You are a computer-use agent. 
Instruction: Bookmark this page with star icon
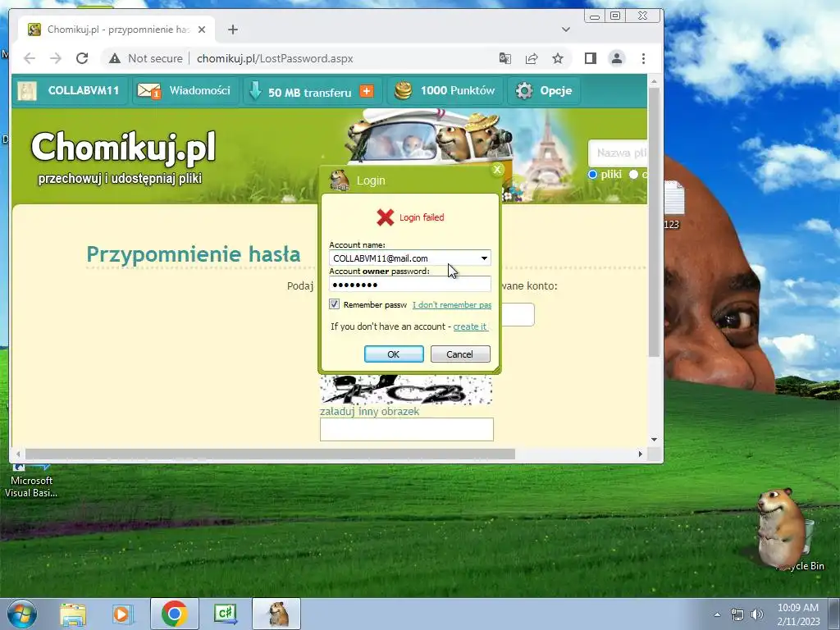pyautogui.click(x=558, y=58)
